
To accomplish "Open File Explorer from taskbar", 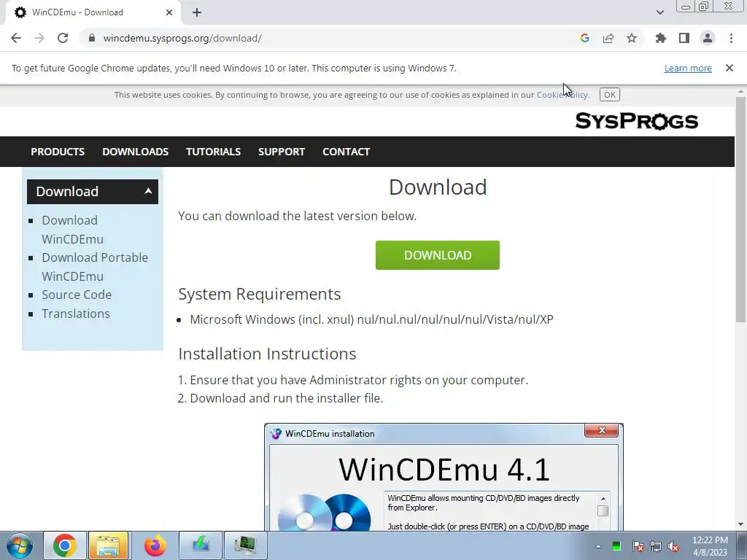I will (108, 545).
